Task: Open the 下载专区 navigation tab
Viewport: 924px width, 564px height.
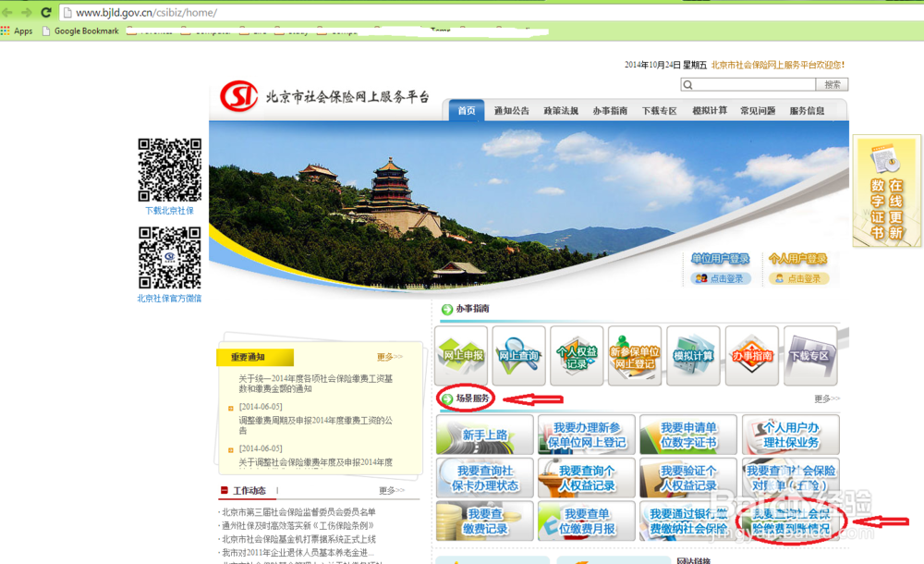Action: 660,110
